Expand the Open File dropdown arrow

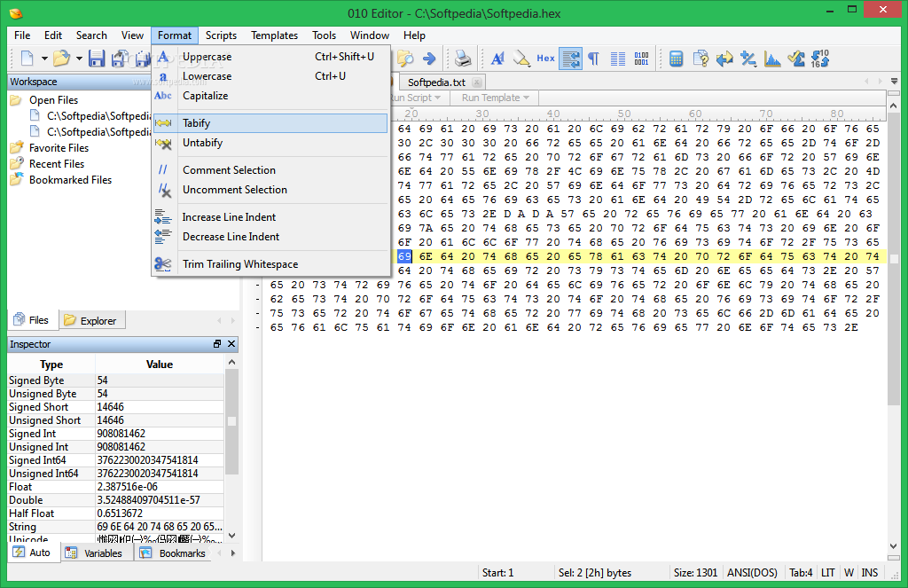[79, 59]
